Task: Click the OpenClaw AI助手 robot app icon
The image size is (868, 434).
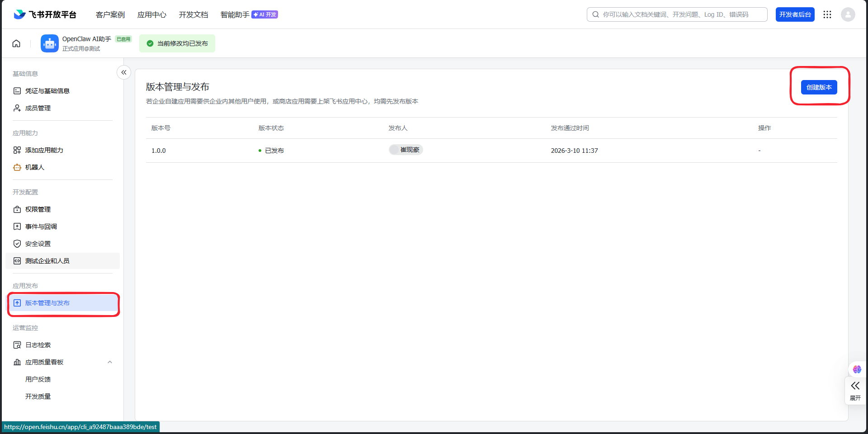Action: (x=50, y=43)
